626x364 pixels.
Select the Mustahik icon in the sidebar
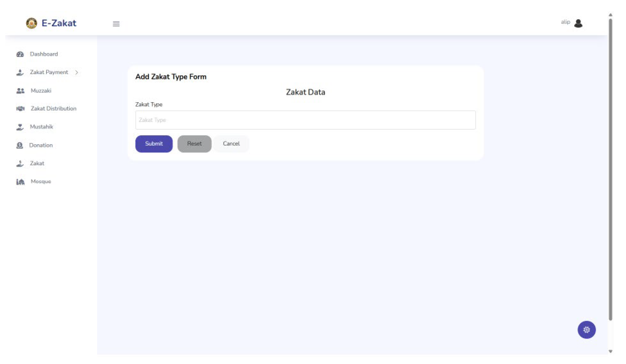pyautogui.click(x=20, y=127)
